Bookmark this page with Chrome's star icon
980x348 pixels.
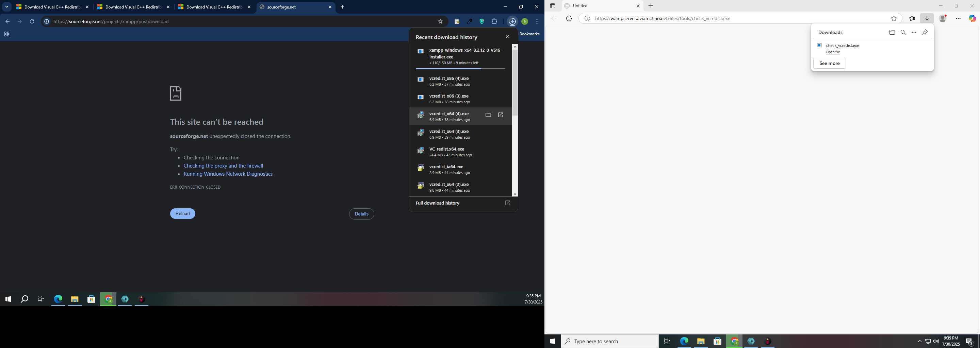440,22
